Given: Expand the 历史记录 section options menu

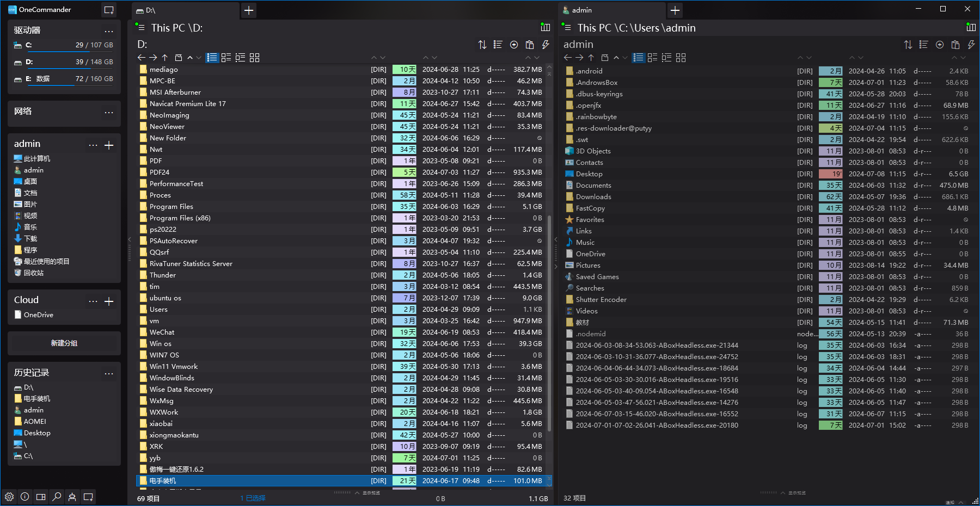Looking at the screenshot, I should coord(109,373).
